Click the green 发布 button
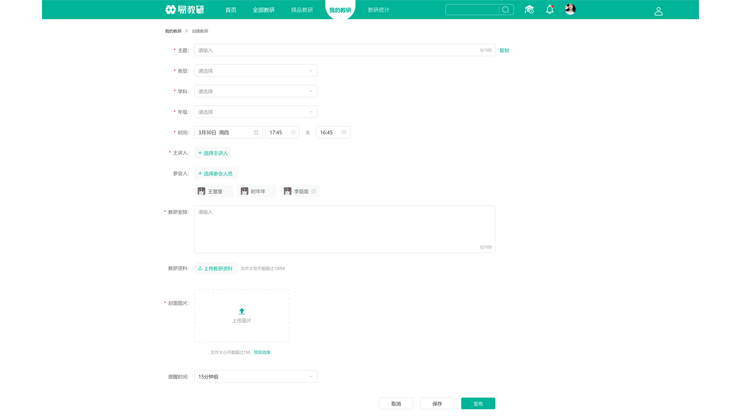The width and height of the screenshot is (740, 420). (x=478, y=403)
